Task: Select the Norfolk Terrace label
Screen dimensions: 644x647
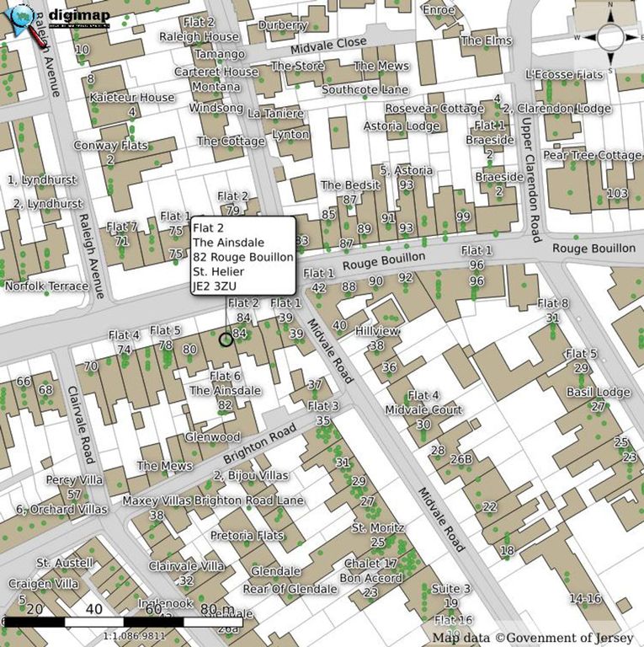Action: (x=46, y=286)
